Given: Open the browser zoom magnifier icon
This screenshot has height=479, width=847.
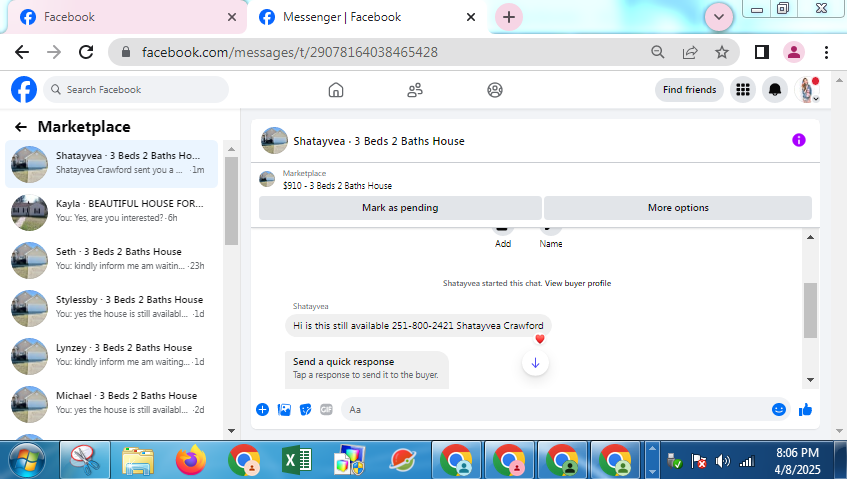Looking at the screenshot, I should [657, 52].
